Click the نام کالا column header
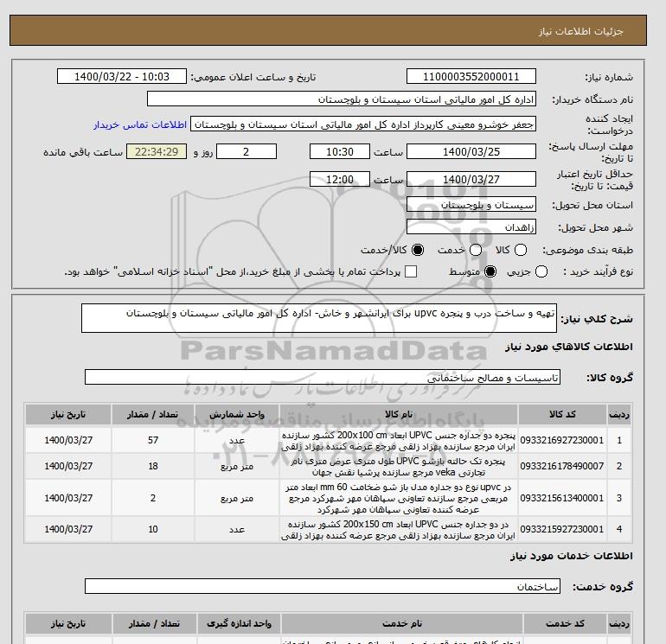The height and width of the screenshot is (644, 666). (399, 415)
